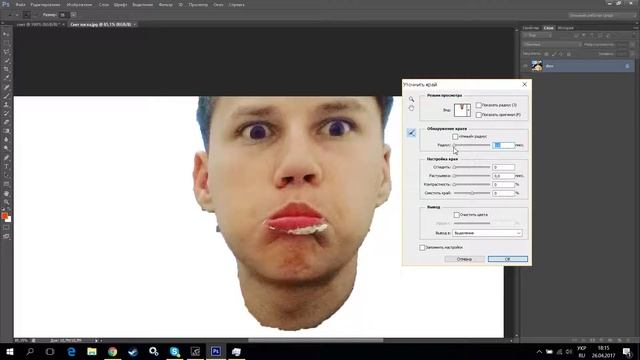Select the Crop tool
Viewport: 640px width, 360px height.
point(6,69)
